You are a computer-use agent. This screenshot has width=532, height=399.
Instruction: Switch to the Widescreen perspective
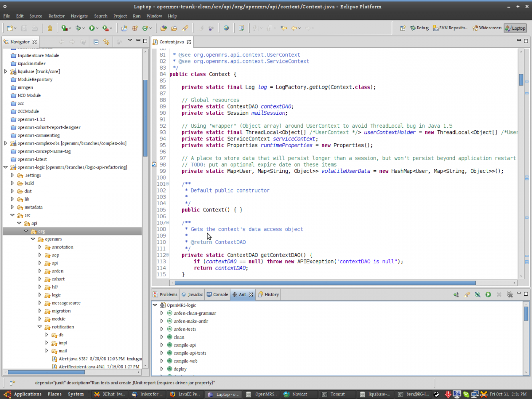coord(487,28)
